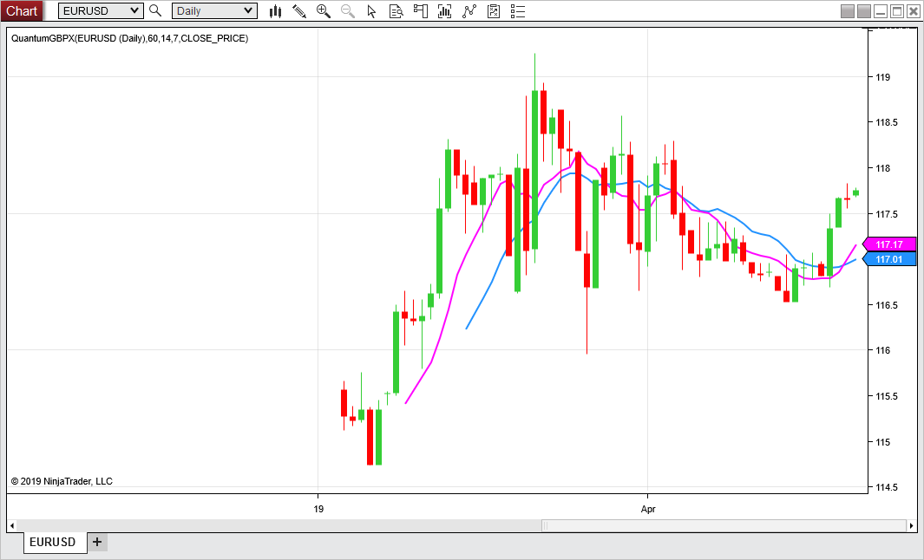
Task: Select the cursor pointer tool
Action: [x=371, y=10]
